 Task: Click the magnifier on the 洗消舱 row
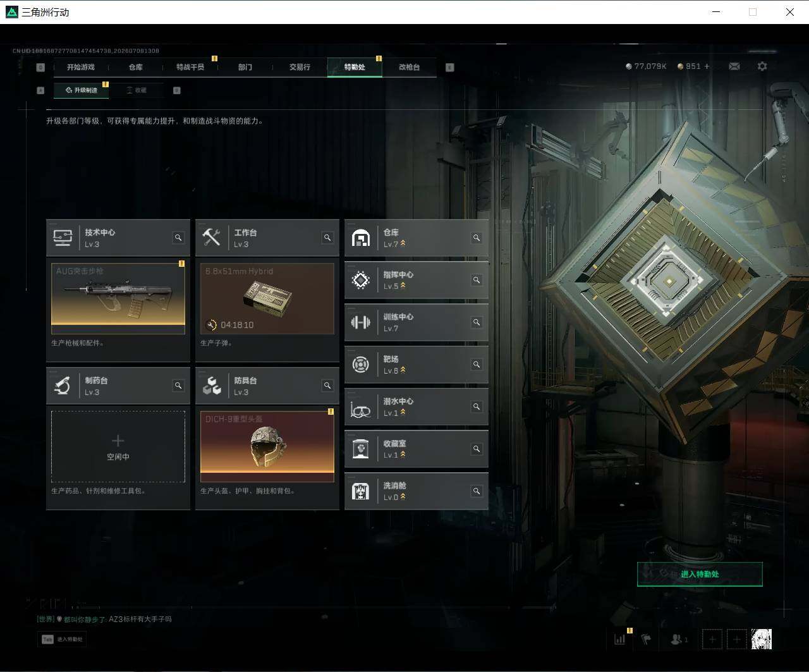point(477,491)
